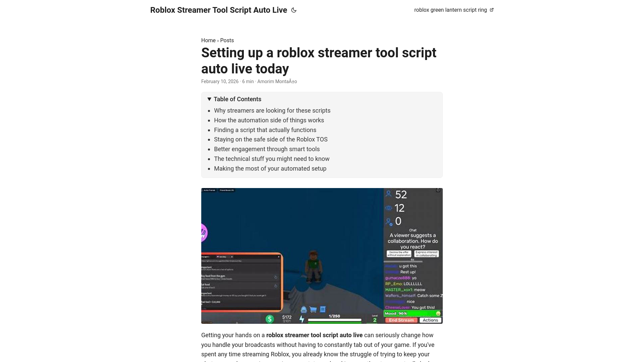Toggle dark mode with the moon icon
Viewport: 644px width, 362px height.
[x=294, y=10]
